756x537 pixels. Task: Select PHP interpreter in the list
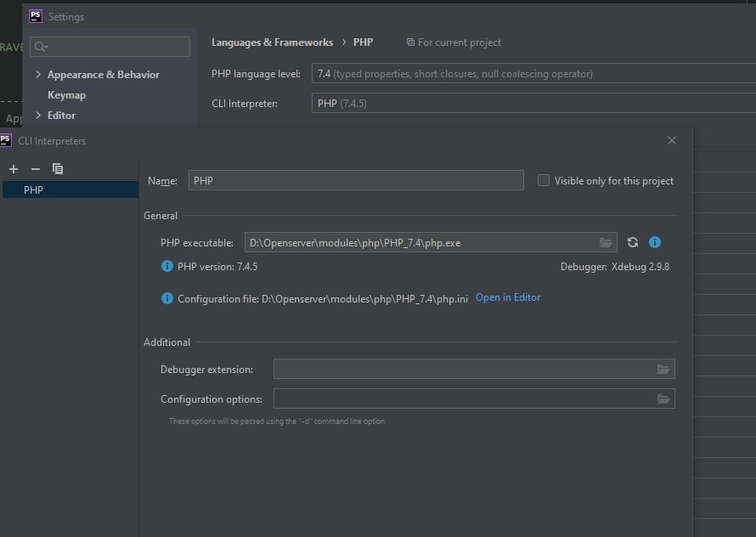[x=71, y=189]
